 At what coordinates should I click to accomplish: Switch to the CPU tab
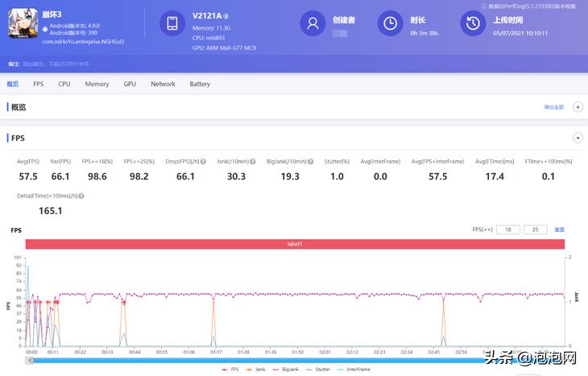64,84
